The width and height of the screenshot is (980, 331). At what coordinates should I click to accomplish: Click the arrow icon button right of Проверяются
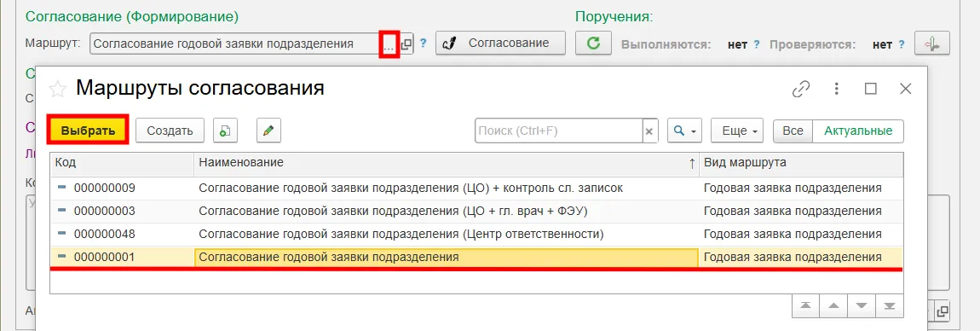click(932, 44)
